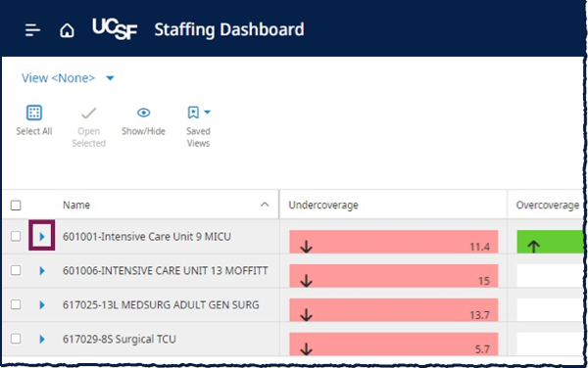
Task: Check the header select-all checkbox
Action: pyautogui.click(x=16, y=206)
